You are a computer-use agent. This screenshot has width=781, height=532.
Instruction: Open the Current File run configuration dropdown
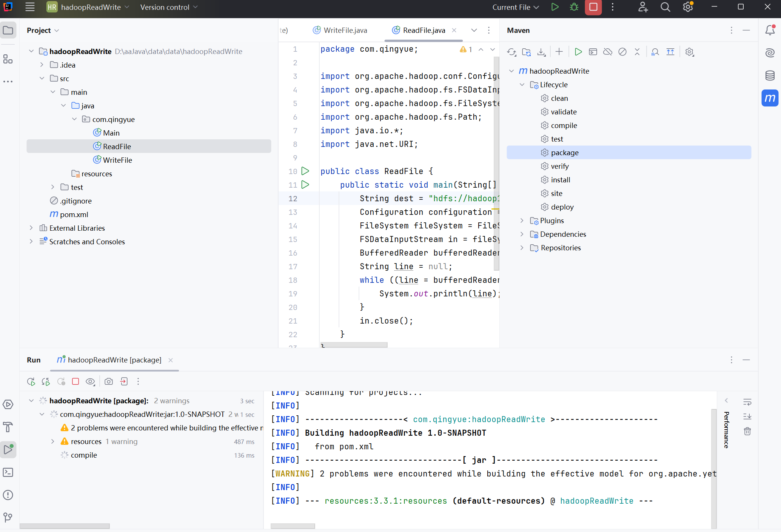515,7
